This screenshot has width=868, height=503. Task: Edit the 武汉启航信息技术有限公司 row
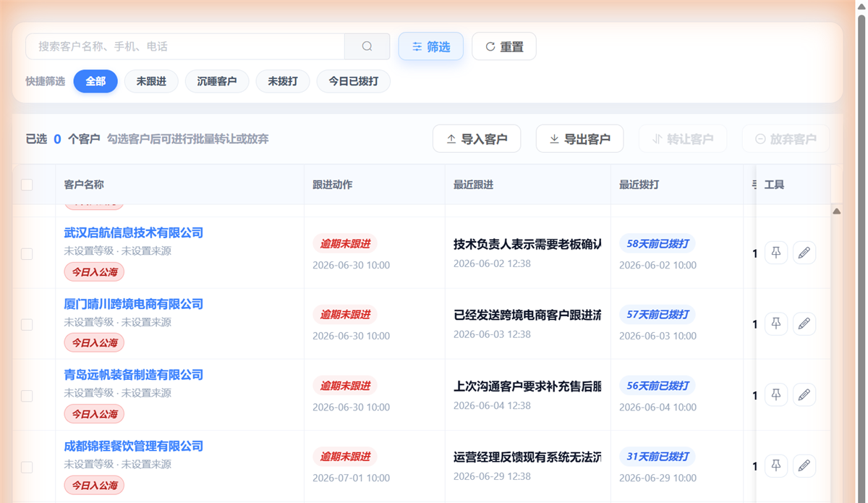[x=804, y=253]
